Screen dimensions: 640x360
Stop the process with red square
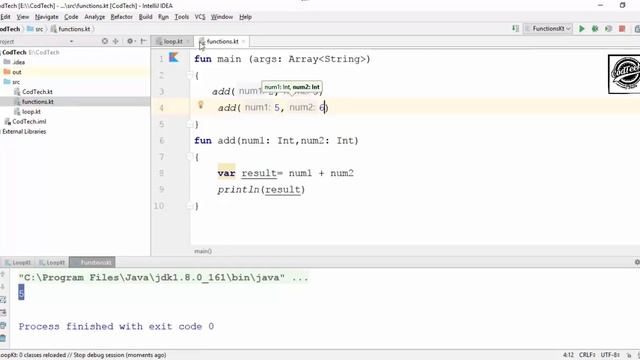point(622,29)
